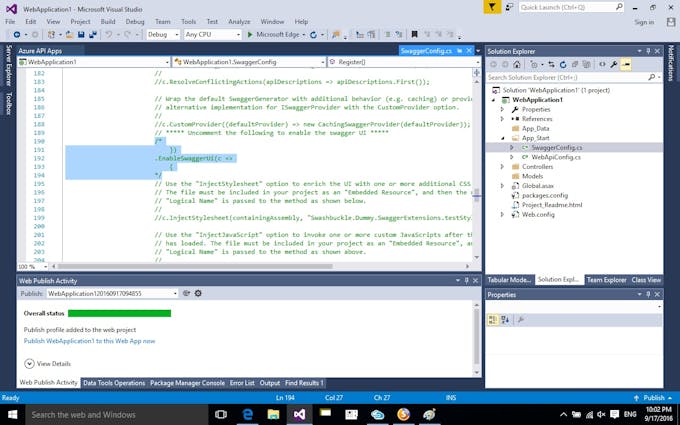
Task: Click Save All icon in toolbar
Action: 92,34
